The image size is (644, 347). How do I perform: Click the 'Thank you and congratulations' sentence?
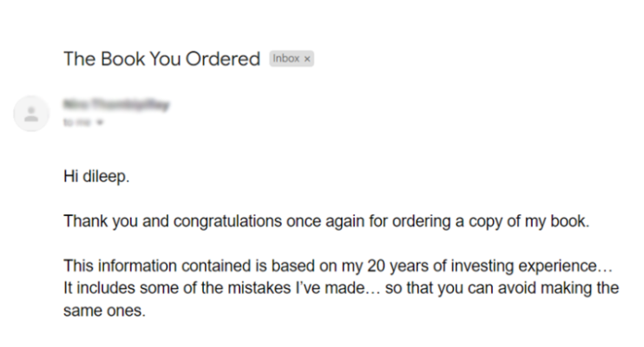point(325,221)
